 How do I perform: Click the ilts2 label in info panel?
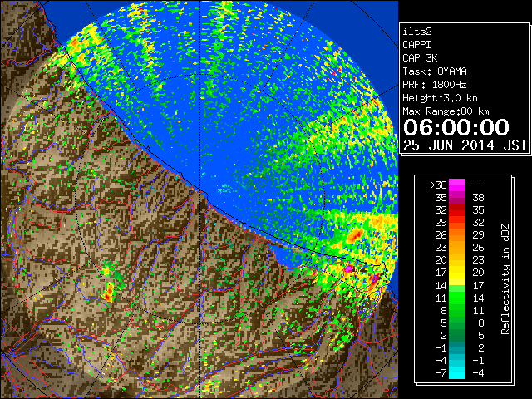417,32
